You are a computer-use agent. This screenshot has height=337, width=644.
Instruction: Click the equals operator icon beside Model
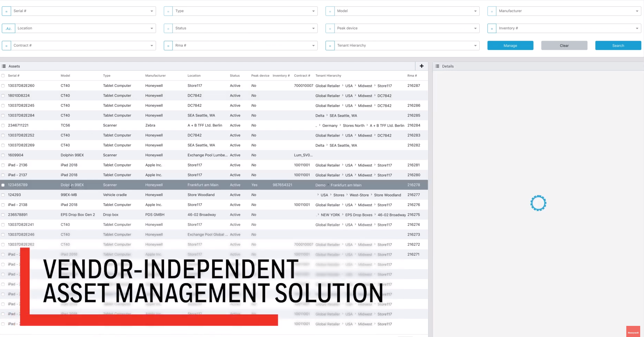[330, 11]
